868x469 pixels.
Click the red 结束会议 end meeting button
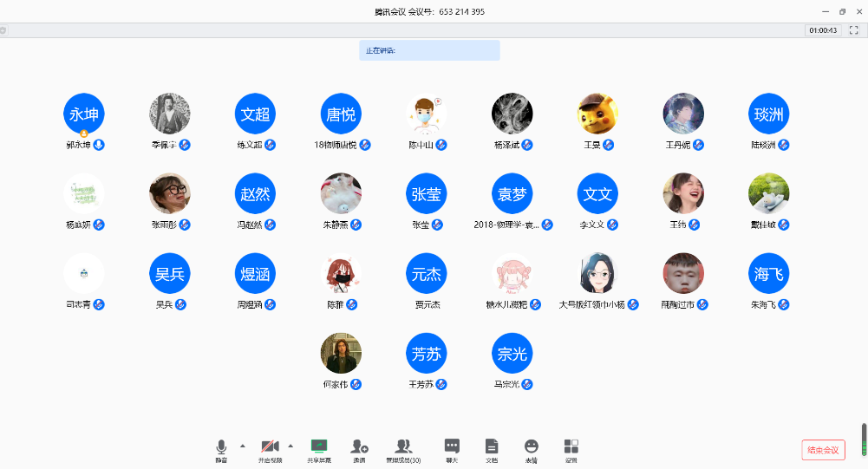823,450
